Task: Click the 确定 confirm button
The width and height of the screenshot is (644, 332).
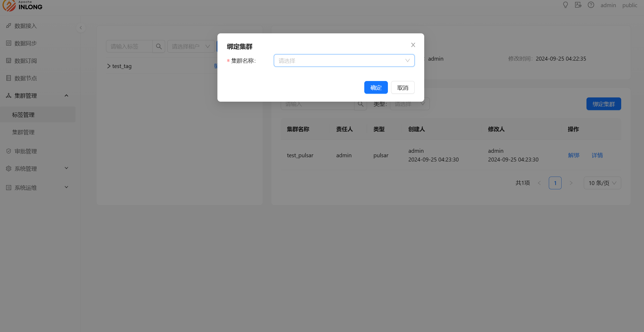Action: (x=376, y=88)
